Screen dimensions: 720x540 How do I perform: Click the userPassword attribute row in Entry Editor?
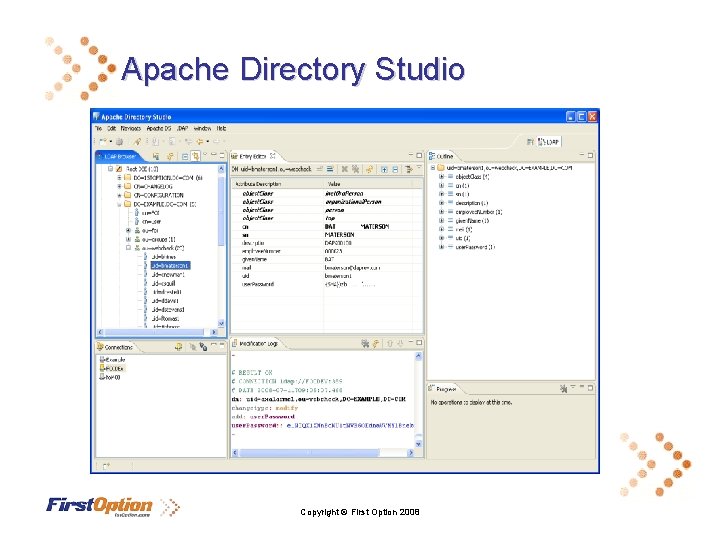click(326, 284)
